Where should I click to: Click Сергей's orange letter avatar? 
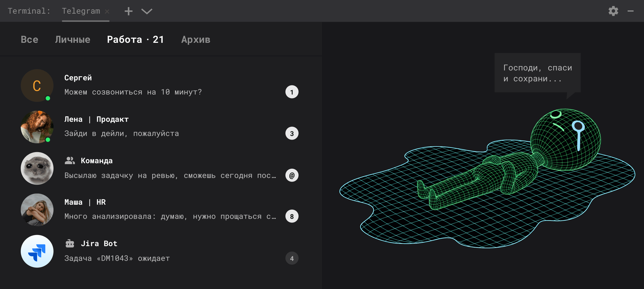pos(37,86)
